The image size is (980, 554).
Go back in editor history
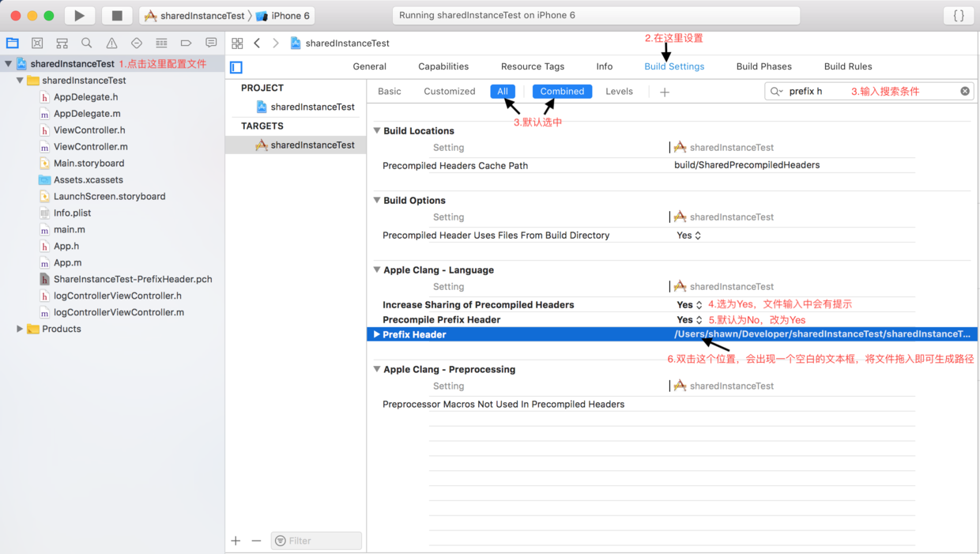(257, 43)
